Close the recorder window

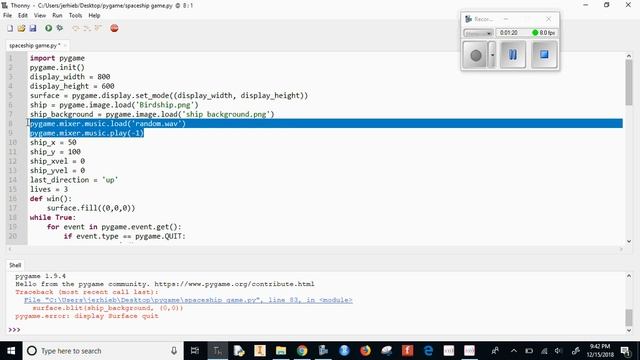[x=549, y=19]
